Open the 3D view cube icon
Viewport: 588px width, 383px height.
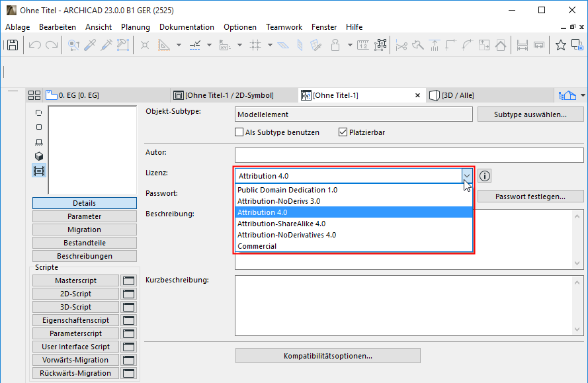click(38, 156)
